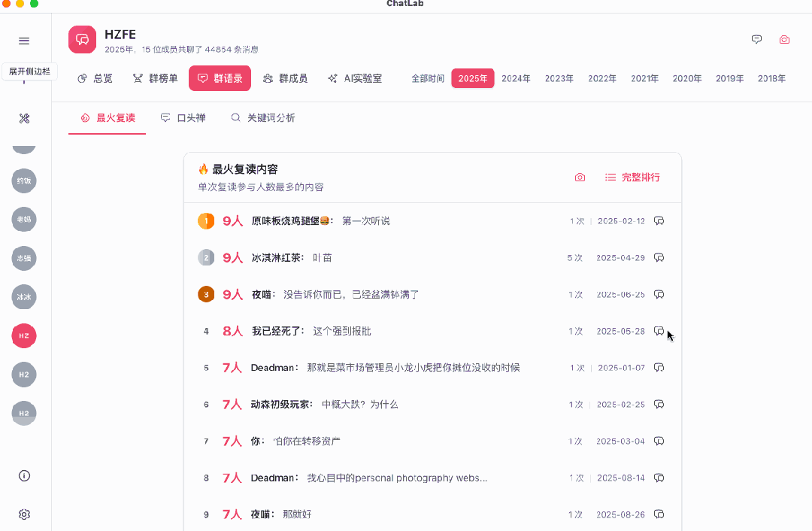812x531 pixels.
Task: Click the 群语录 quotes button
Action: 220,77
